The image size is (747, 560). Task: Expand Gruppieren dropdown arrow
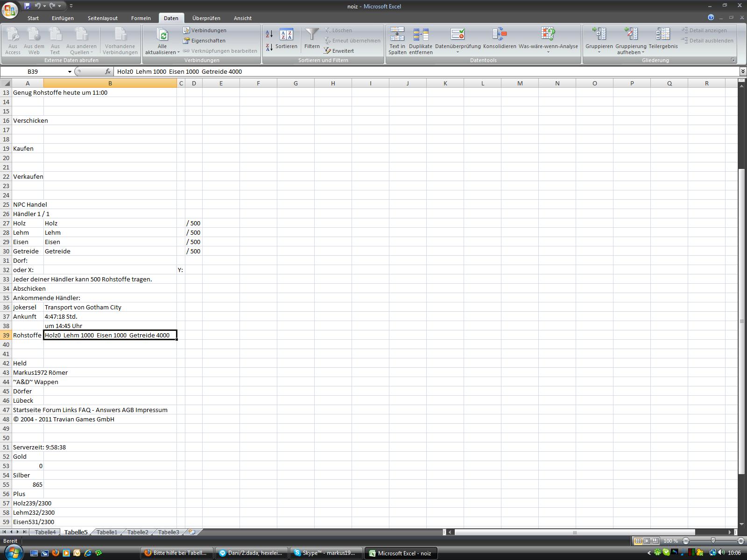pos(599,52)
